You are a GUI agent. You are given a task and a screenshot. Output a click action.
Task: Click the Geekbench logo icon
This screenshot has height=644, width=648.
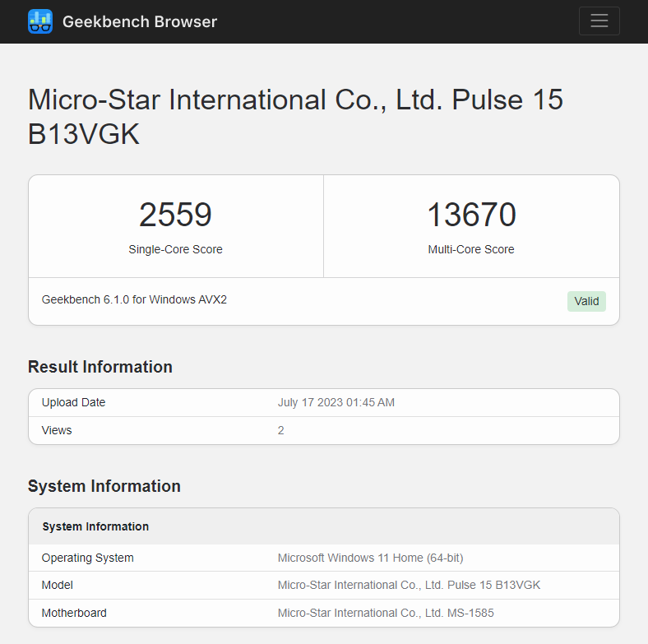tap(40, 21)
